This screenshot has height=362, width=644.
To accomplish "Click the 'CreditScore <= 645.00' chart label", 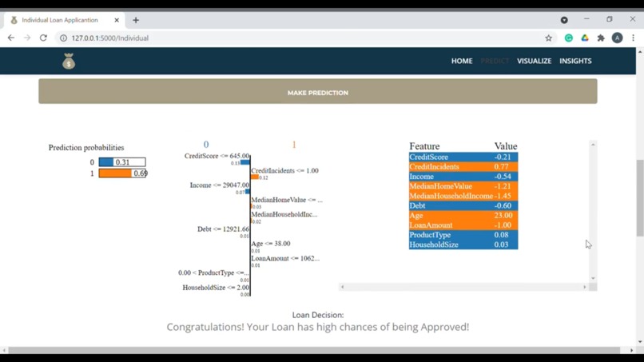I will [217, 156].
